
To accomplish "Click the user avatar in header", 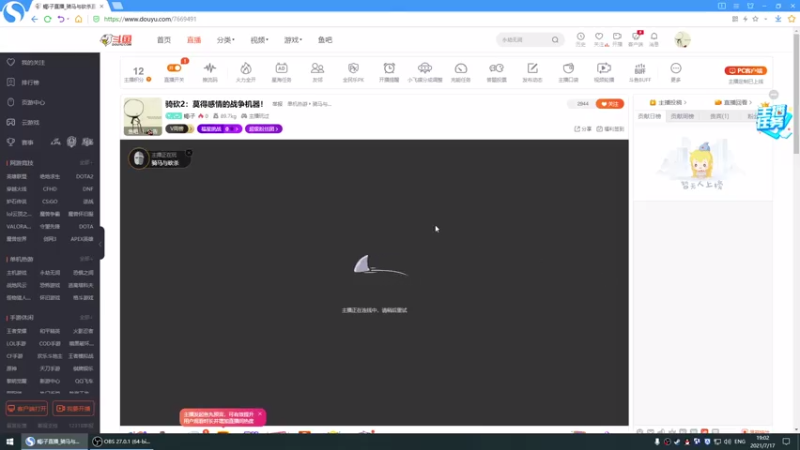I will tap(682, 39).
